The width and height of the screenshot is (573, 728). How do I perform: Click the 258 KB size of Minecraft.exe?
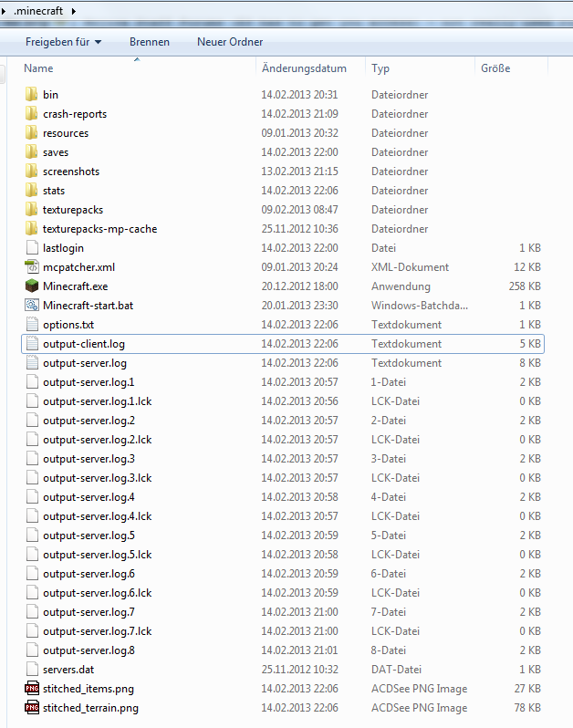coord(525,286)
